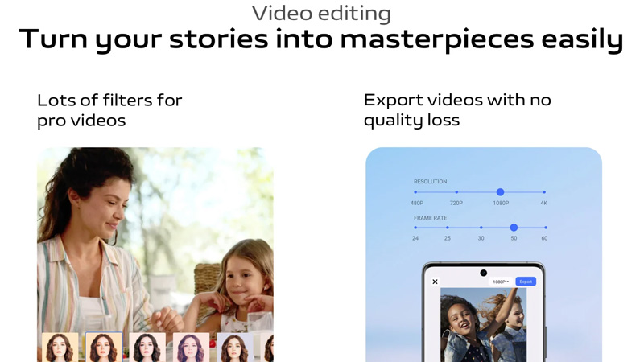This screenshot has height=362, width=644.
Task: Click the 50 frame rate slider handle
Action: tap(514, 228)
